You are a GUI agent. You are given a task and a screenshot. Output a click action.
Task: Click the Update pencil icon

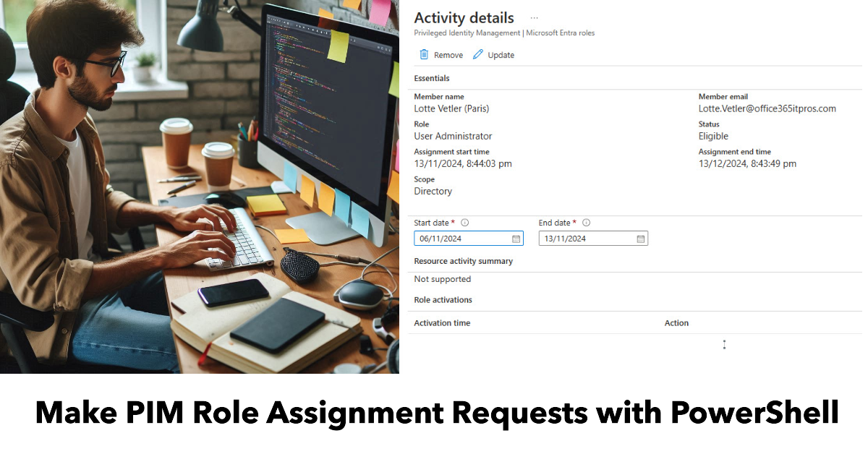(478, 55)
